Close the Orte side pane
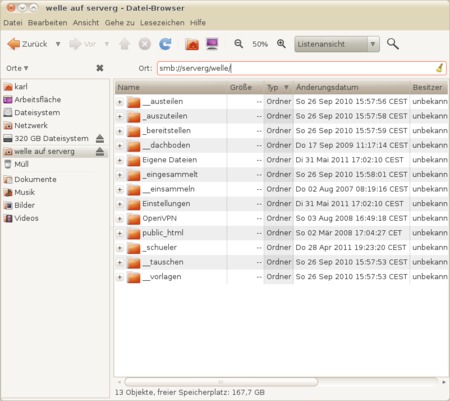Viewport: 450px width, 401px height. pos(100,68)
